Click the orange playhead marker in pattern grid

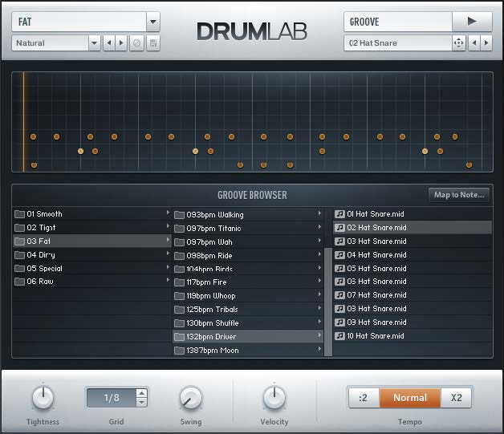23,122
